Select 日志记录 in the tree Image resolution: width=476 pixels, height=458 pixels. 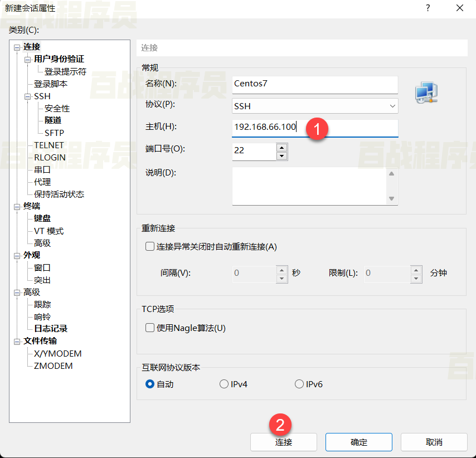coord(51,328)
